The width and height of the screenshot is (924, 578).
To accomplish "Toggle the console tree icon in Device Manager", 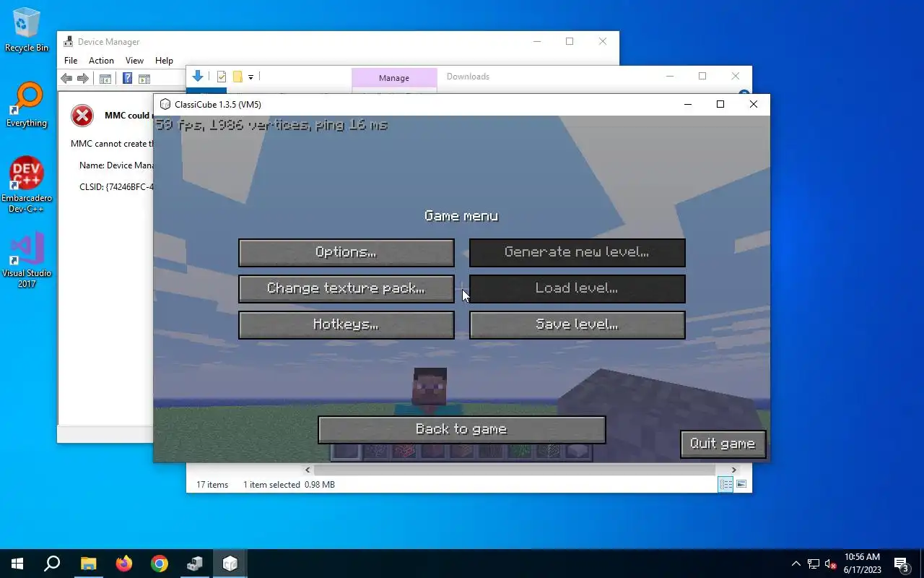I will click(x=105, y=79).
